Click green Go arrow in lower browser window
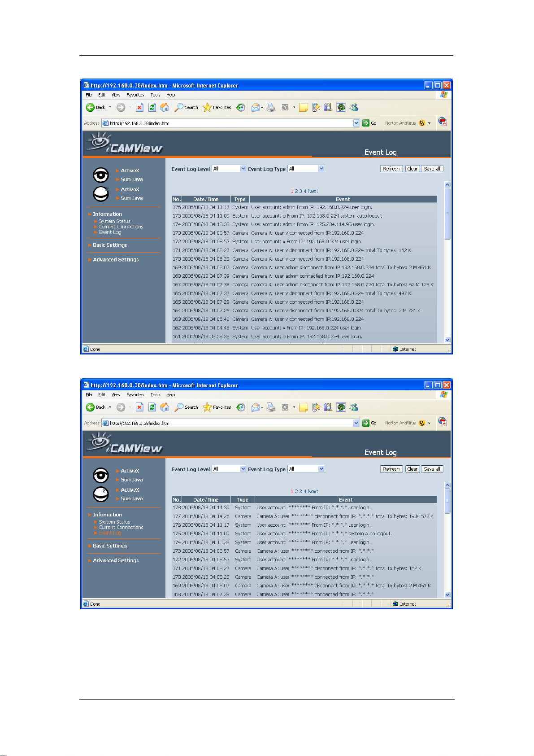 [366, 423]
